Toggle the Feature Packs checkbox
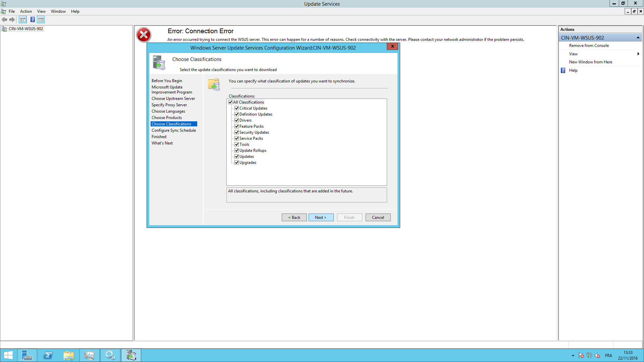The width and height of the screenshot is (644, 362). [237, 126]
